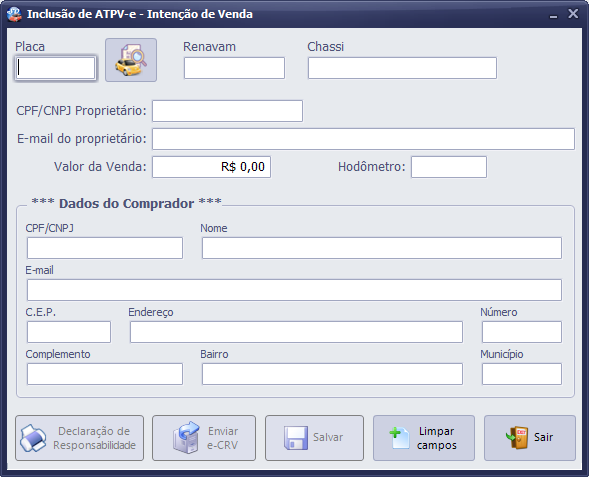Click Limpar campos to clear fields
589x477 pixels.
click(424, 438)
